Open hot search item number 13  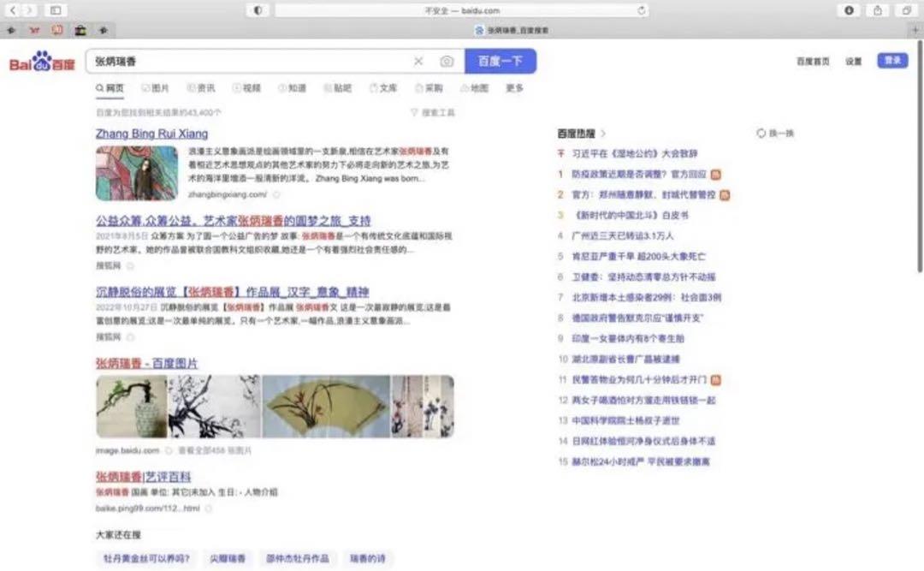pos(625,420)
